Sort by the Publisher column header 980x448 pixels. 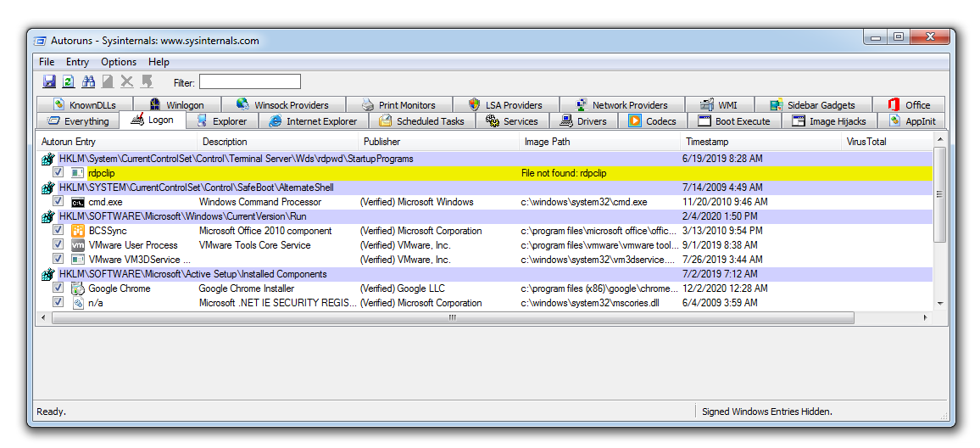point(439,142)
